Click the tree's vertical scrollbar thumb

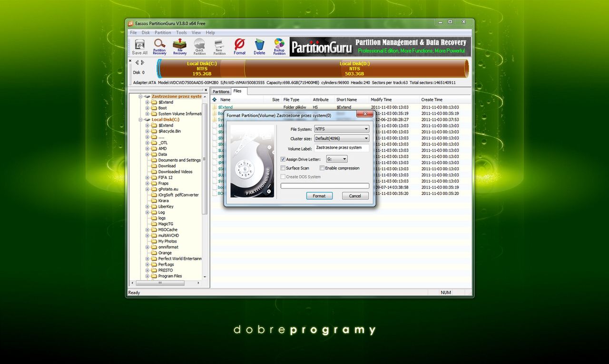(205, 159)
